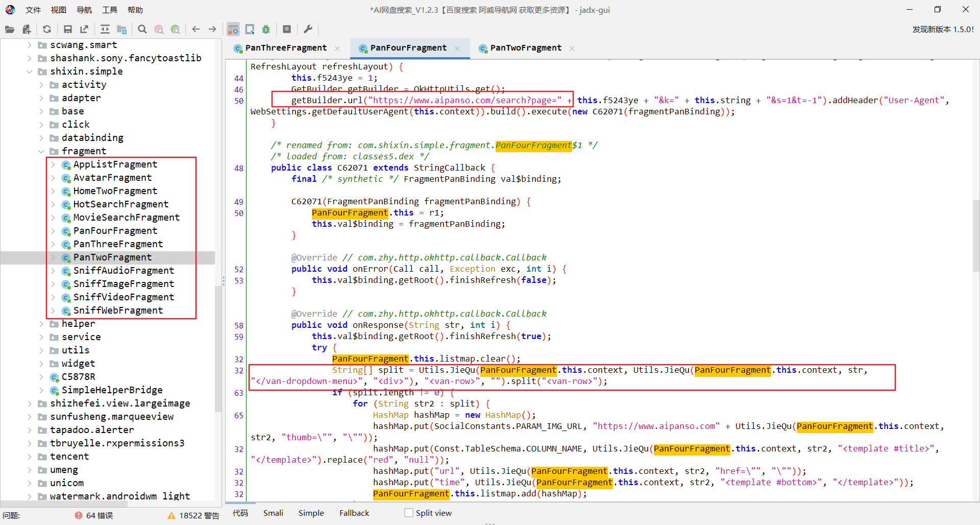Click the 18522 警告 warnings label
Image resolution: width=980 pixels, height=525 pixels.
tap(199, 516)
